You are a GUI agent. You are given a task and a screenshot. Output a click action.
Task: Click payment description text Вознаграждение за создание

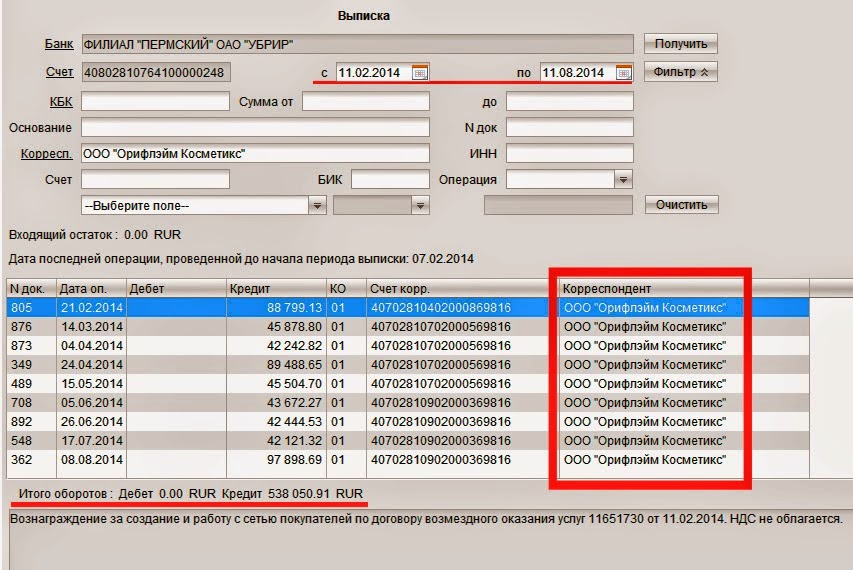coord(426,519)
